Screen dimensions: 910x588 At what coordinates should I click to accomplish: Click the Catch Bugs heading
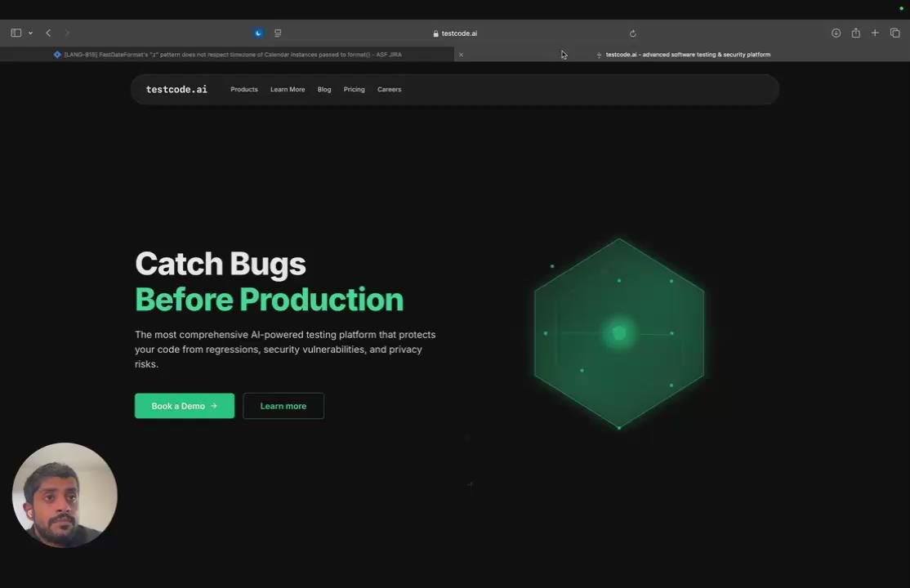point(221,264)
